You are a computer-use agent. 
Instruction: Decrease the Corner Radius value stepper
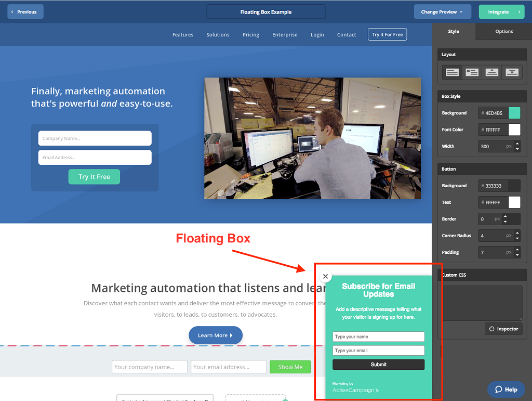(x=517, y=238)
